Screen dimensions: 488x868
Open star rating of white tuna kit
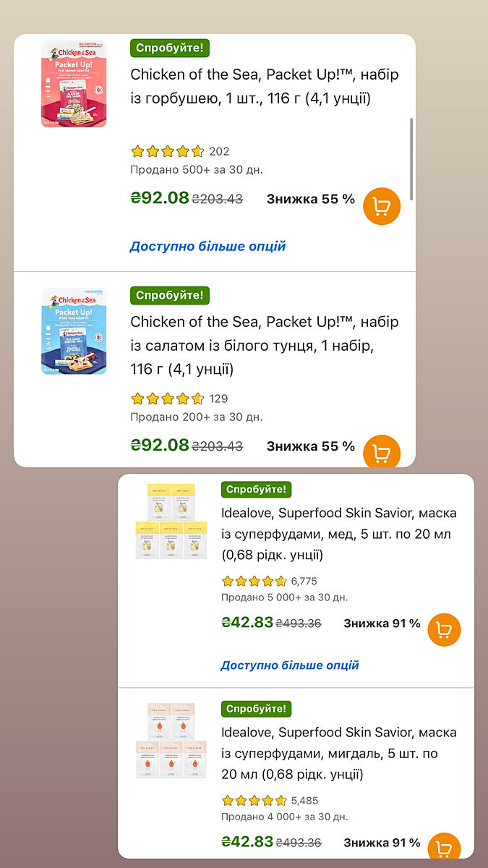point(168,399)
